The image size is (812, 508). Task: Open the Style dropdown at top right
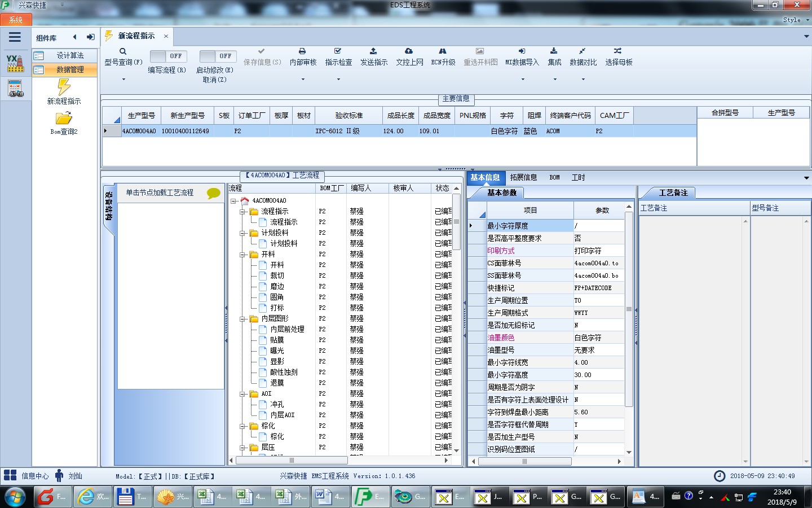pos(796,20)
